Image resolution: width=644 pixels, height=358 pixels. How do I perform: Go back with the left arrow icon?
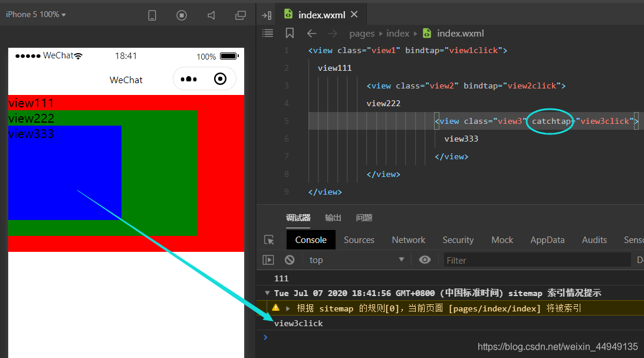[312, 33]
